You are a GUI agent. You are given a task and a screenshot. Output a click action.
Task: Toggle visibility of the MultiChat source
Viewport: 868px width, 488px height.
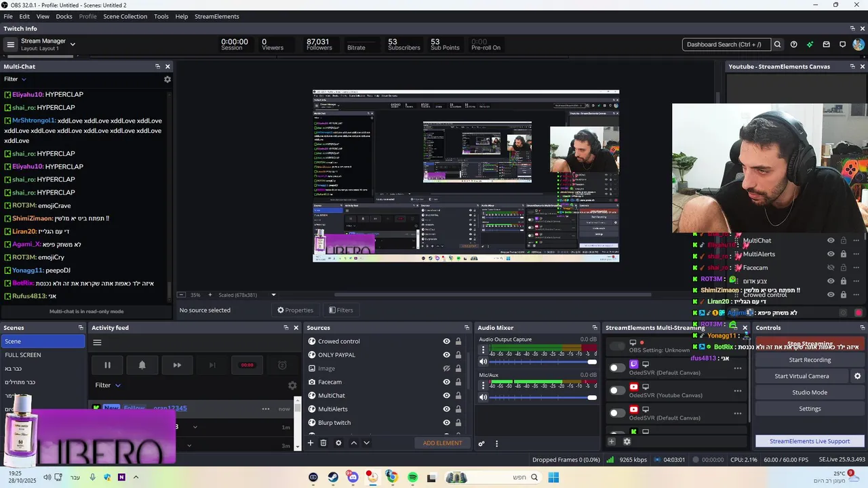(x=446, y=396)
